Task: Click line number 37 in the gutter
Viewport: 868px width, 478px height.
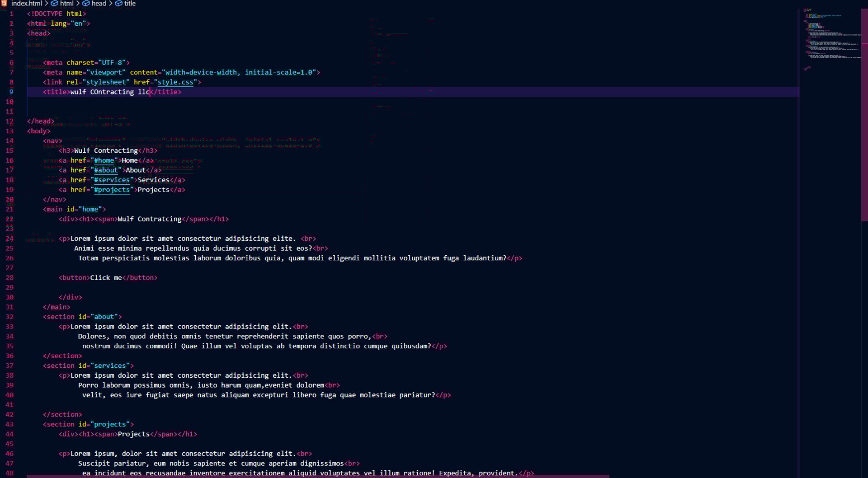Action: point(9,366)
